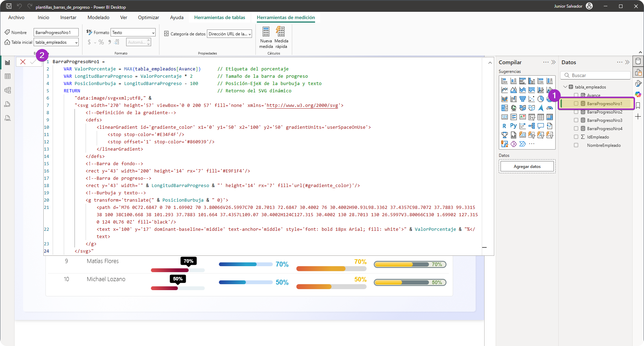Switch to Herramientas de tablas tab
The height and width of the screenshot is (346, 644).
pos(219,17)
